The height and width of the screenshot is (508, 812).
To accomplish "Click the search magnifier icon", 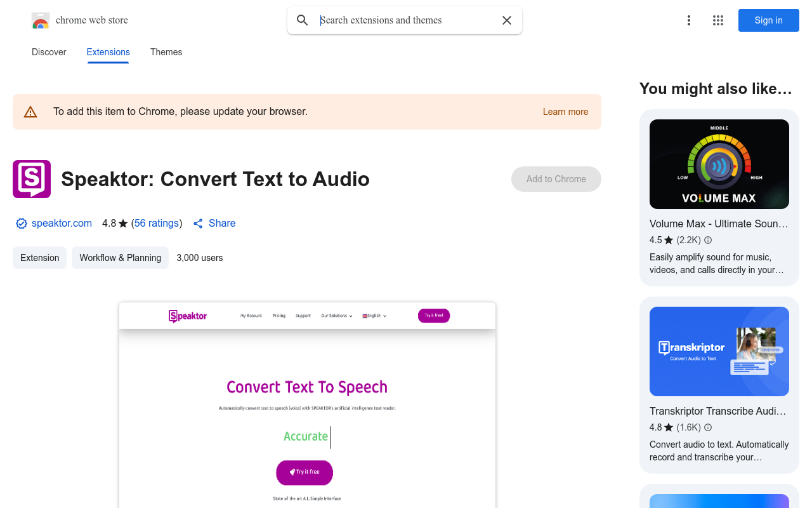I will point(303,20).
